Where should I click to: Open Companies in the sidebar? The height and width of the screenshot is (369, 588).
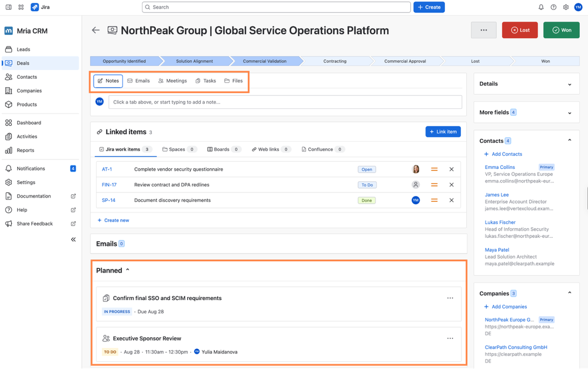[x=41, y=91]
